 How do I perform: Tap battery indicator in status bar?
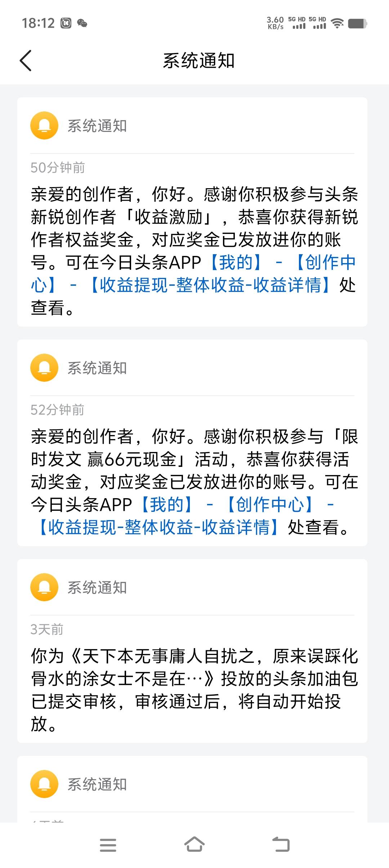point(358,23)
